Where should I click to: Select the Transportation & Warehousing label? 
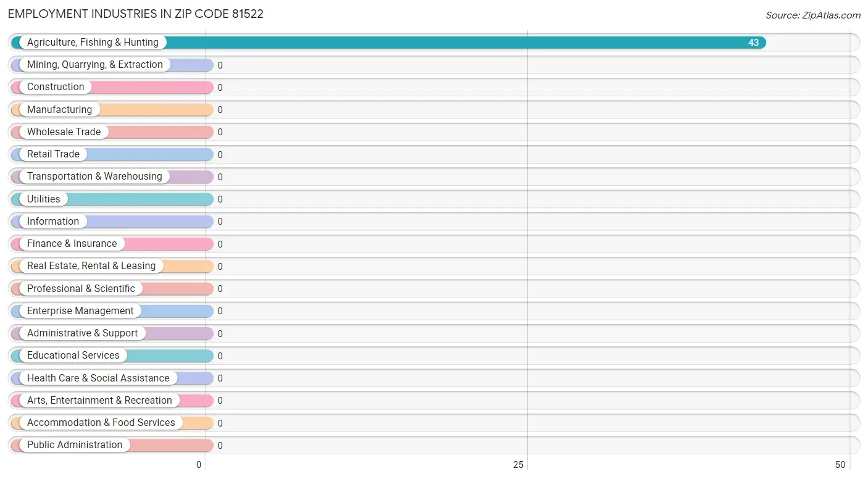pos(94,177)
